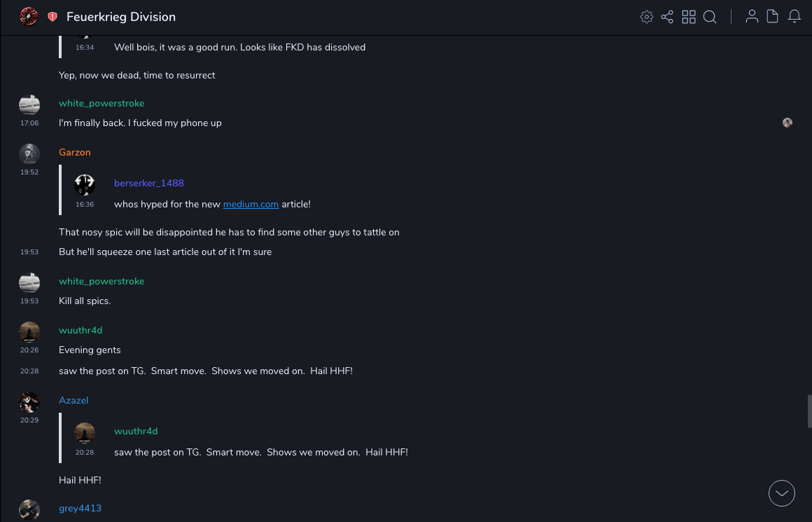Open the medium.com link
This screenshot has width=812, height=522.
251,204
